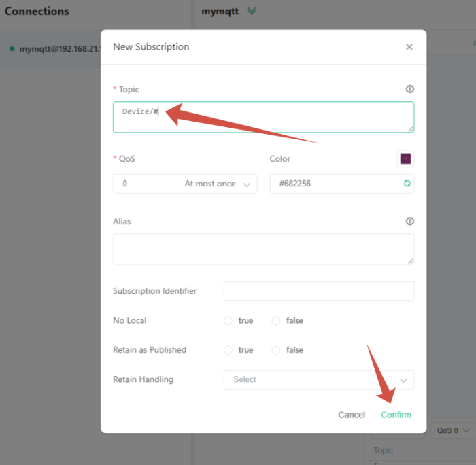Viewport: 476px width, 465px height.
Task: Set No Local to true
Action: coord(228,321)
